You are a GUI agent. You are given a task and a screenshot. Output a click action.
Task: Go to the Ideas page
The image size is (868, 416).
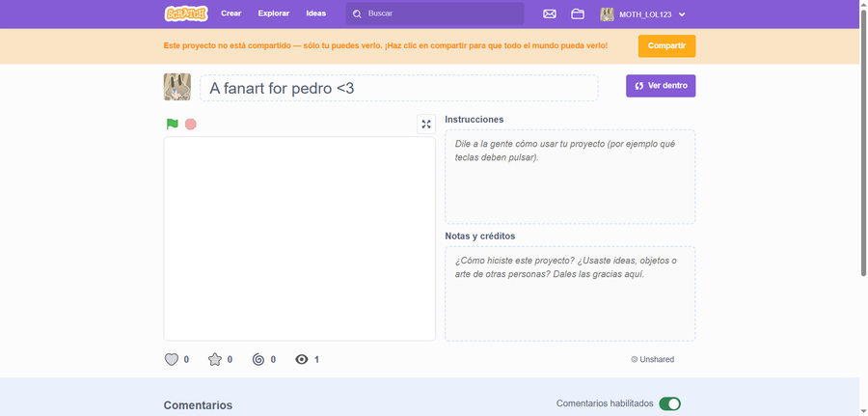pos(316,14)
